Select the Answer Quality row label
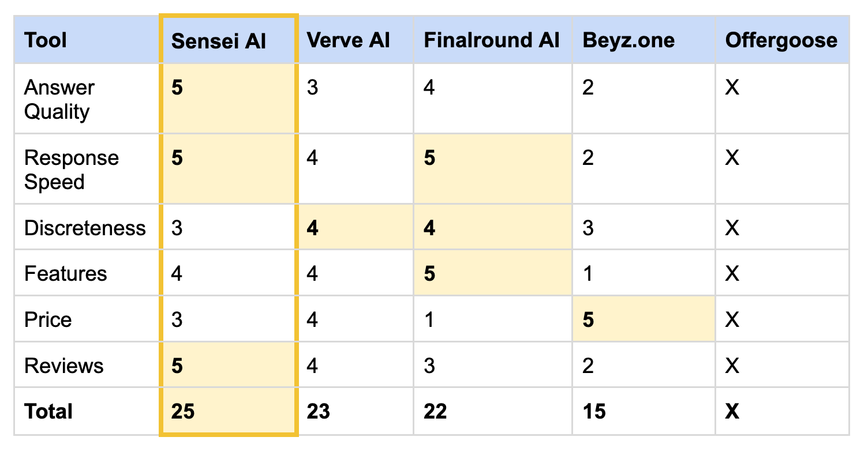 pyautogui.click(x=59, y=99)
